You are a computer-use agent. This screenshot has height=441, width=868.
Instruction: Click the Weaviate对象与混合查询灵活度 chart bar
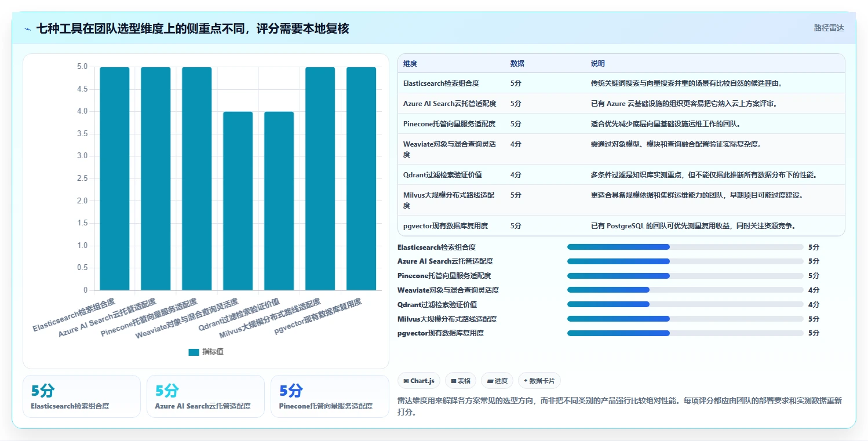pos(238,201)
